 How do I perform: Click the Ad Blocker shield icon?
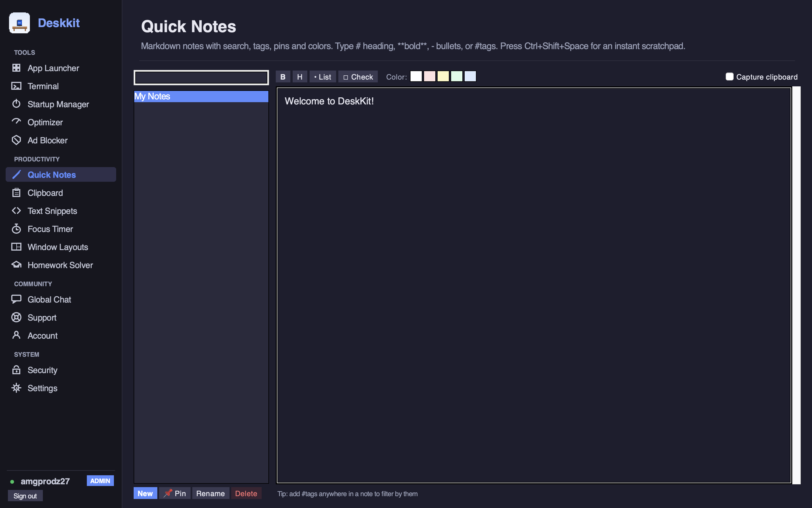tap(16, 140)
